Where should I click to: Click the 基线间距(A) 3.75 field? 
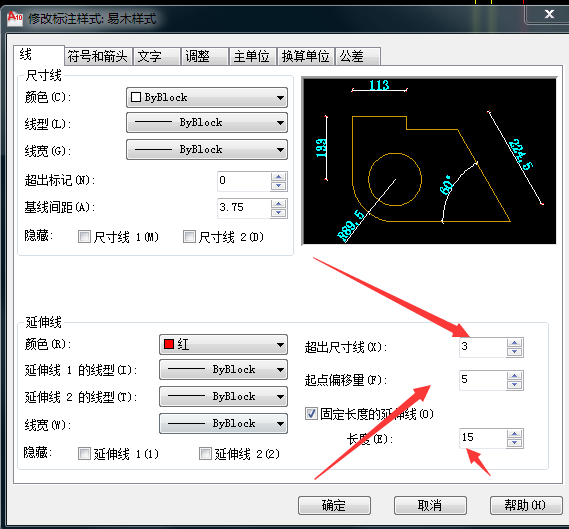coord(244,208)
